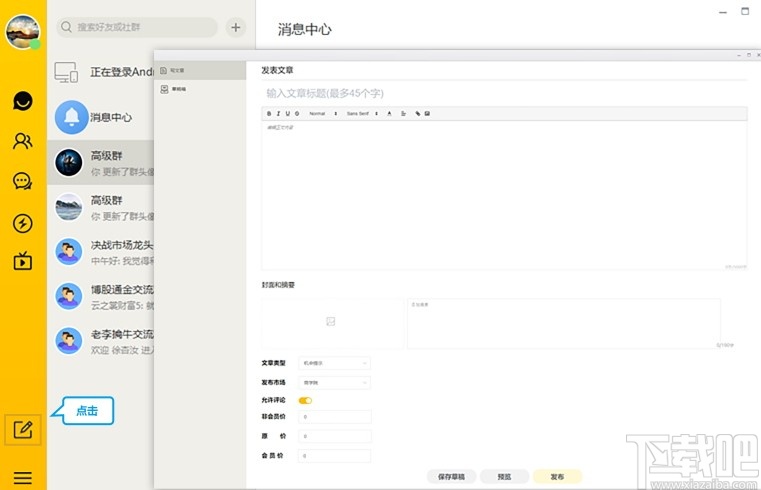Click the 会员价 price field
The height and width of the screenshot is (490, 761).
click(x=334, y=456)
